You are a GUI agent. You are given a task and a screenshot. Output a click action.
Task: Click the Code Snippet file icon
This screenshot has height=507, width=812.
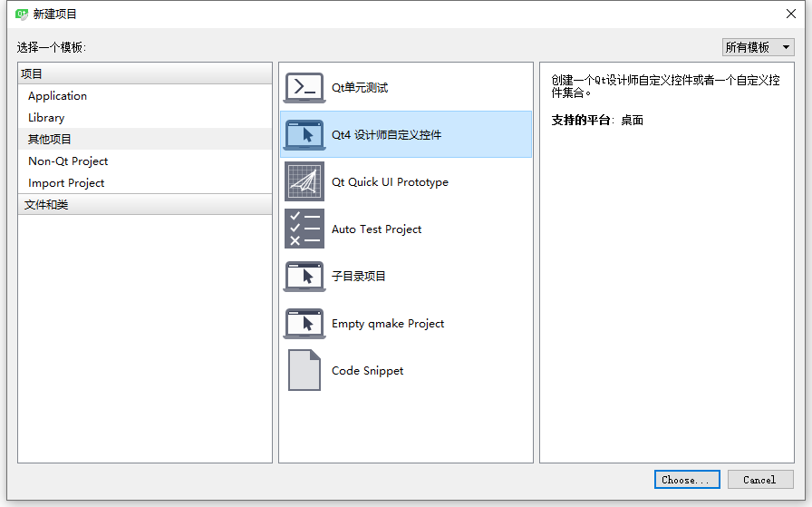pos(304,370)
